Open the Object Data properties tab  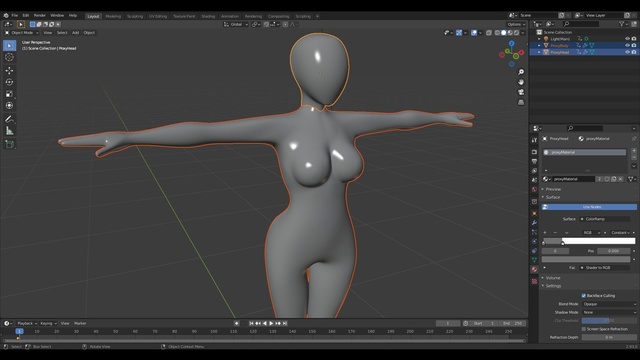(534, 260)
